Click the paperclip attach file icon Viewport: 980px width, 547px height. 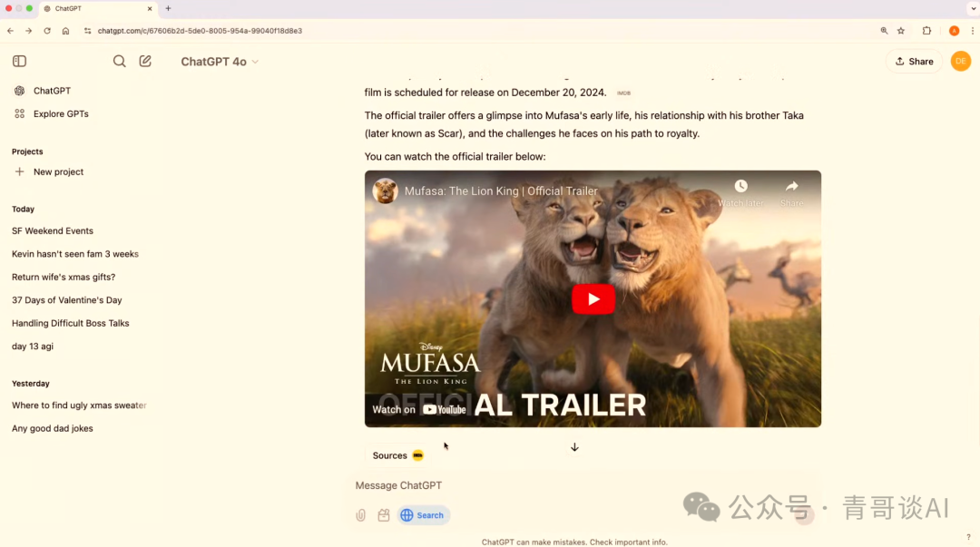click(x=361, y=515)
